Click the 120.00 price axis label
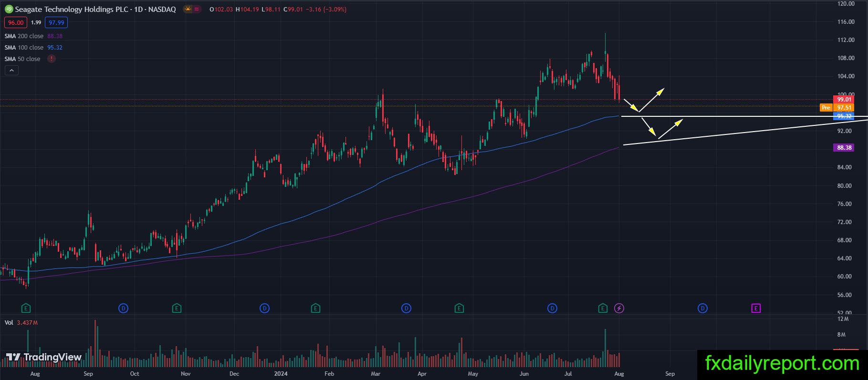Viewport: 868px width, 380px height. pos(846,3)
